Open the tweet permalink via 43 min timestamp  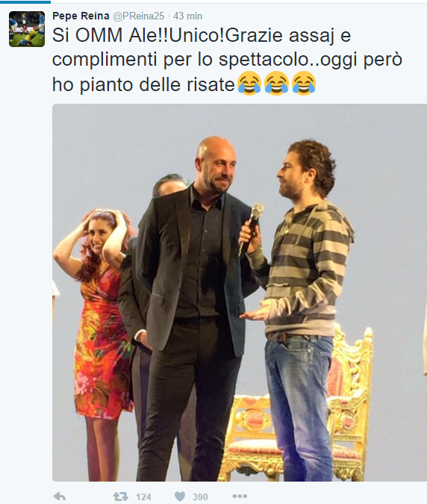point(187,16)
